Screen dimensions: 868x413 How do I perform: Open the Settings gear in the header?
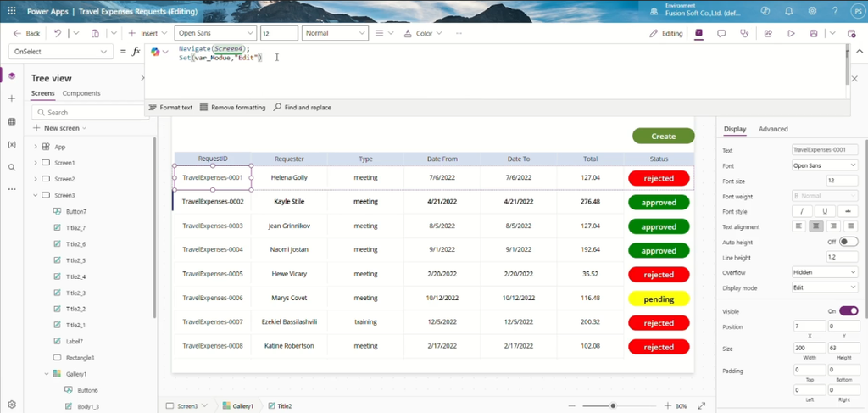coord(812,10)
